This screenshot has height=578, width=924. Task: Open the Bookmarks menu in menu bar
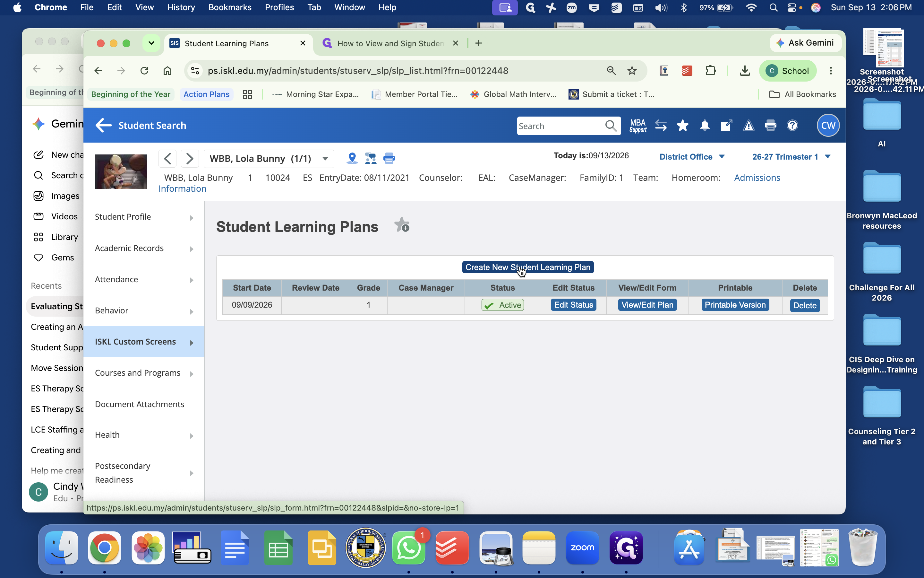(x=229, y=7)
